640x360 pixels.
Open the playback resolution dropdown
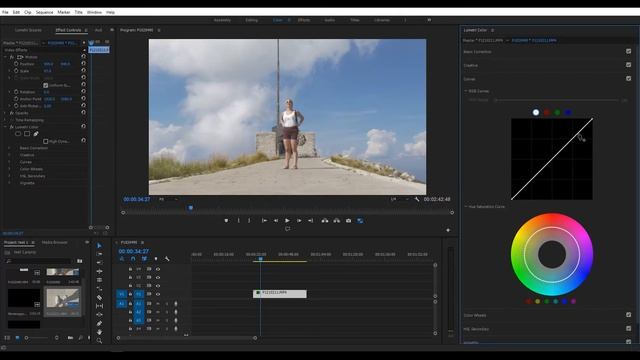pyautogui.click(x=400, y=199)
